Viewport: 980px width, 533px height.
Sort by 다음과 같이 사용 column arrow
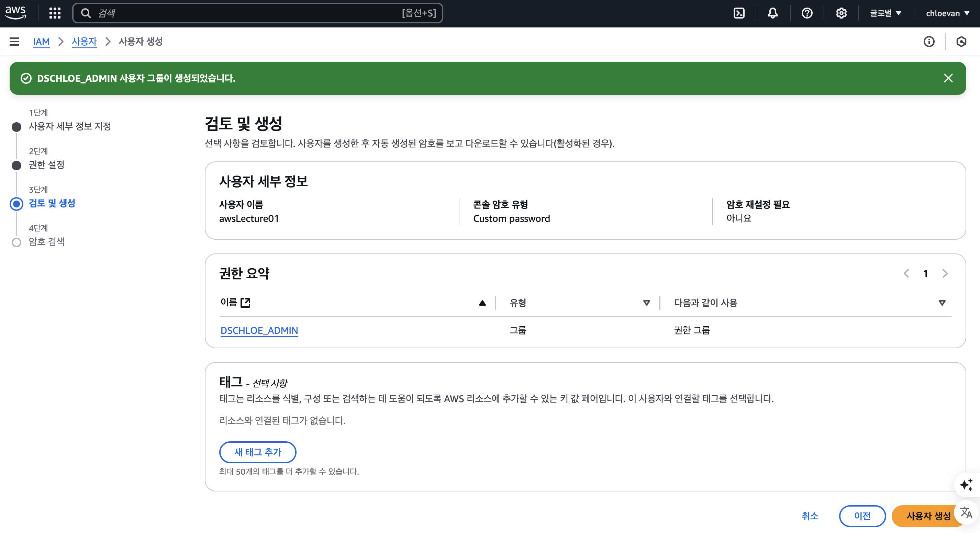(x=942, y=303)
